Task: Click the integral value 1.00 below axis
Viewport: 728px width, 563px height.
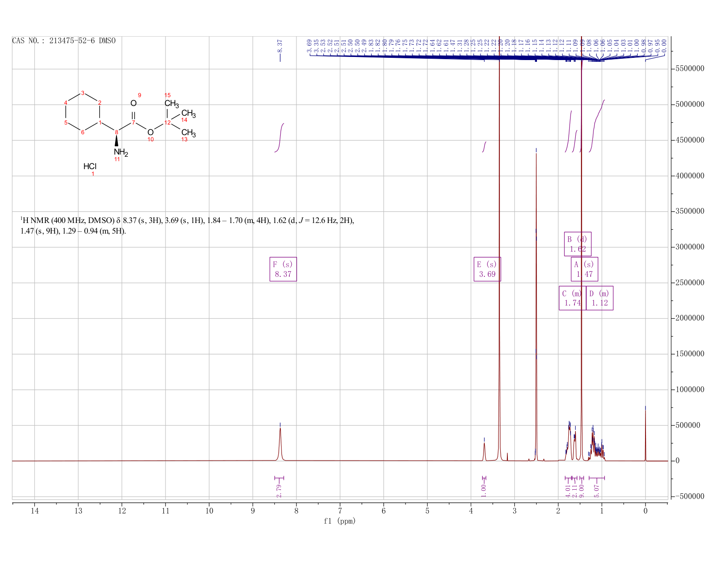Action: point(484,491)
